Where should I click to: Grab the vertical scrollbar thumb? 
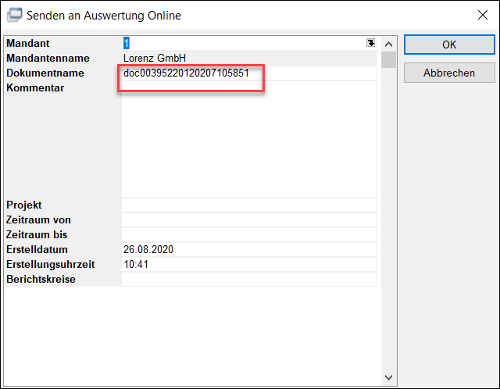pyautogui.click(x=388, y=60)
